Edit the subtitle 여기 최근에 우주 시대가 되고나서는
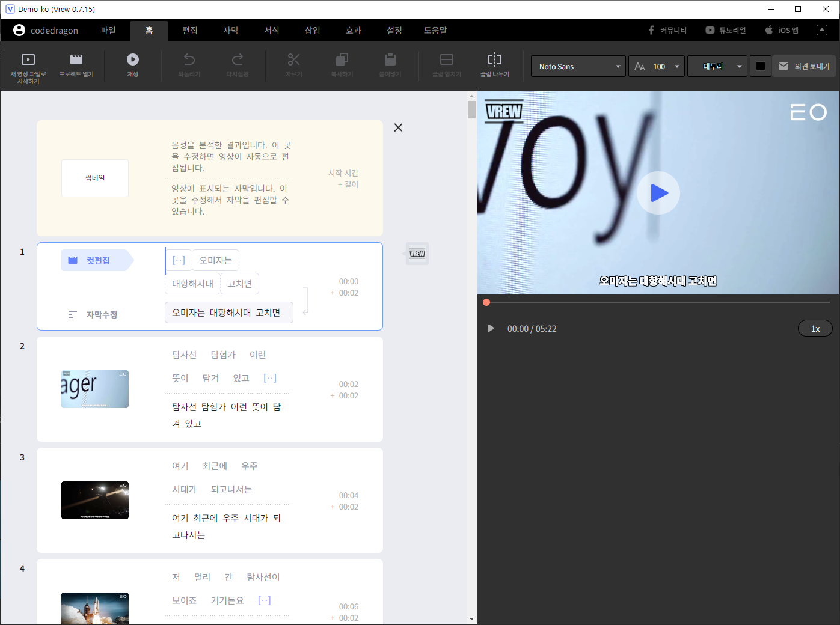The image size is (840, 625). point(228,526)
